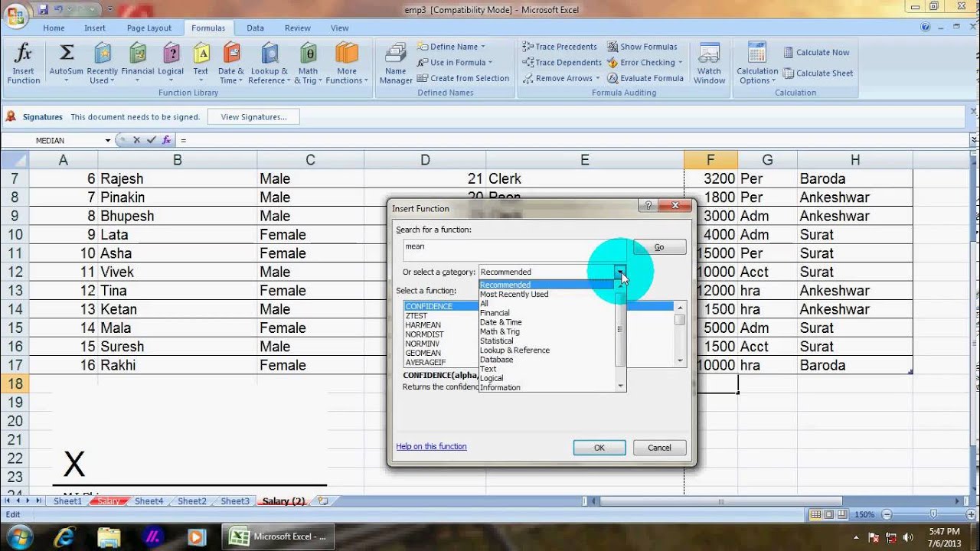This screenshot has height=551, width=980.
Task: Open More Functions menu
Action: pyautogui.click(x=347, y=64)
